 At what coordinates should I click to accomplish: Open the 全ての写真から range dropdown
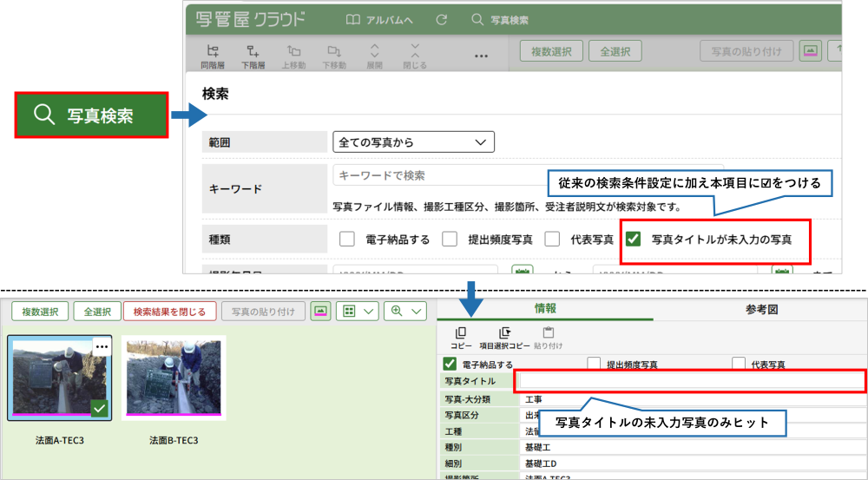[413, 141]
